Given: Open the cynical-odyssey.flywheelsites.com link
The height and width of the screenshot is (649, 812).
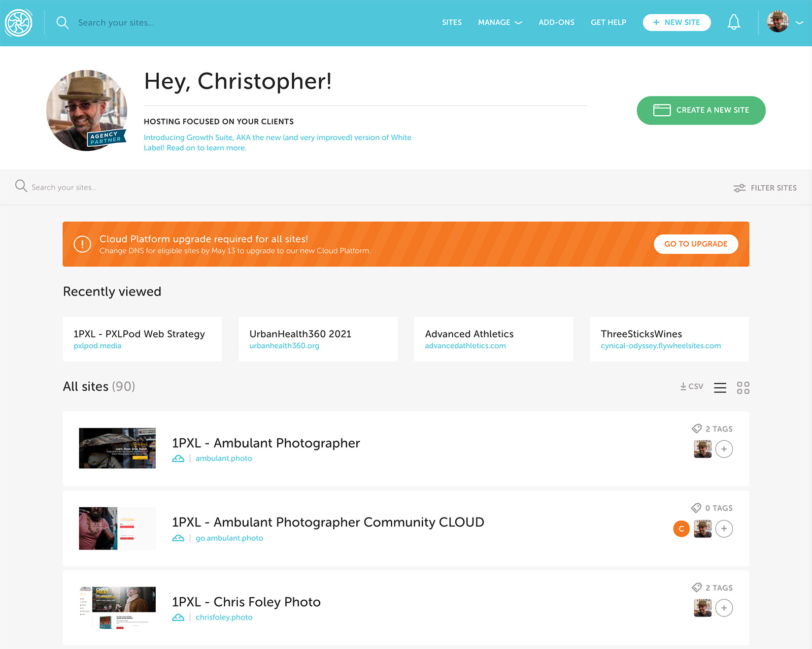Looking at the screenshot, I should pos(661,346).
